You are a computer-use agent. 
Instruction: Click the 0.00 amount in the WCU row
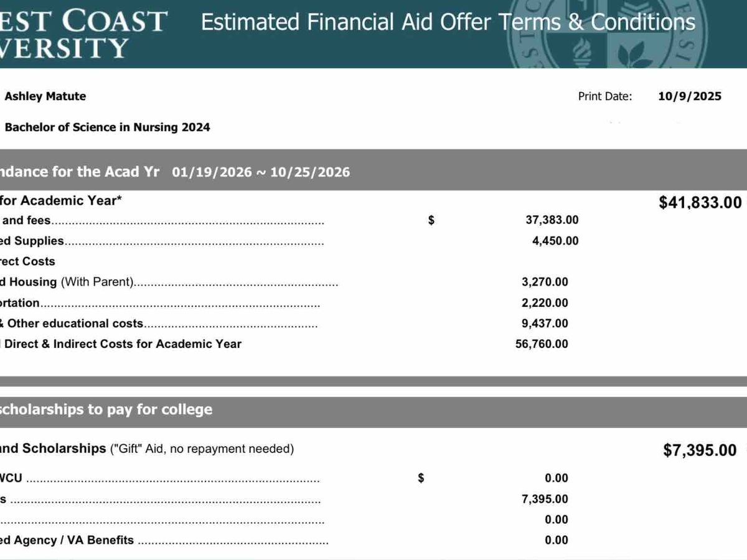[556, 478]
